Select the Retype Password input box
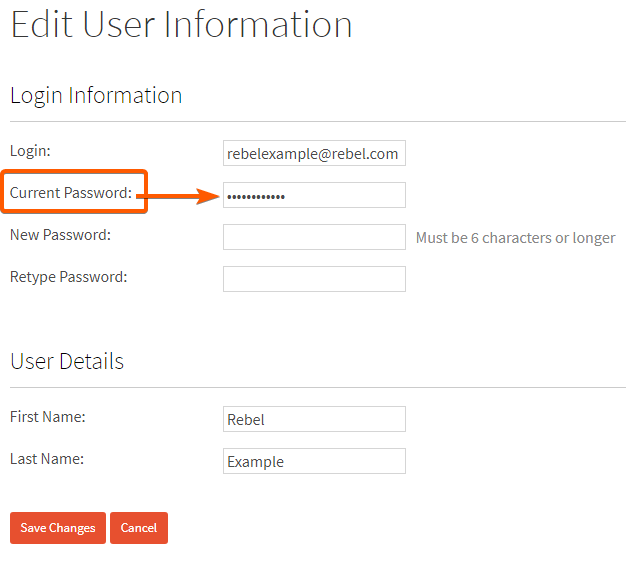Image resolution: width=626 pixels, height=567 pixels. click(x=314, y=279)
